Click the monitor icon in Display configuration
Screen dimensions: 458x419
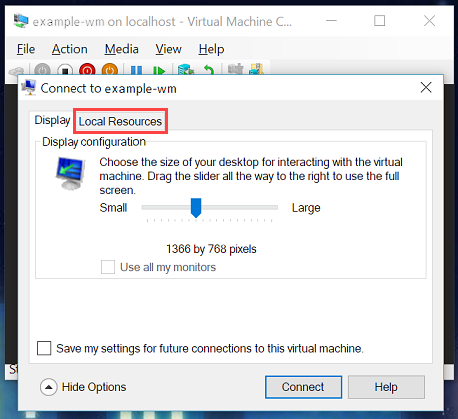[x=70, y=173]
